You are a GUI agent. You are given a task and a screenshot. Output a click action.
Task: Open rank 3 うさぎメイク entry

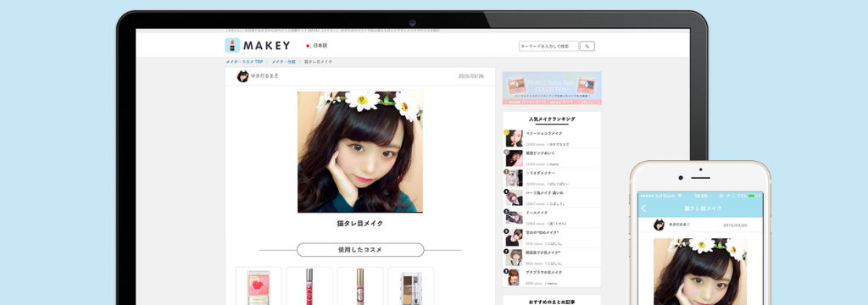click(x=540, y=174)
